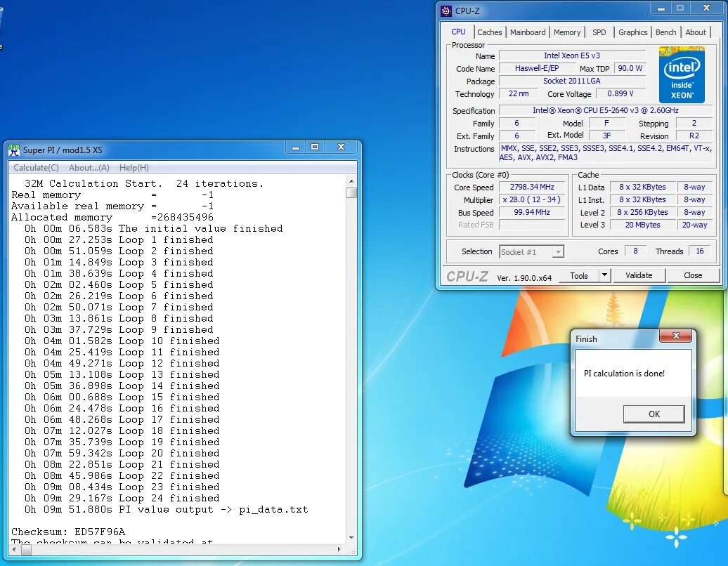Click the Close button in CPU-Z
728x566 pixels.
pos(693,275)
